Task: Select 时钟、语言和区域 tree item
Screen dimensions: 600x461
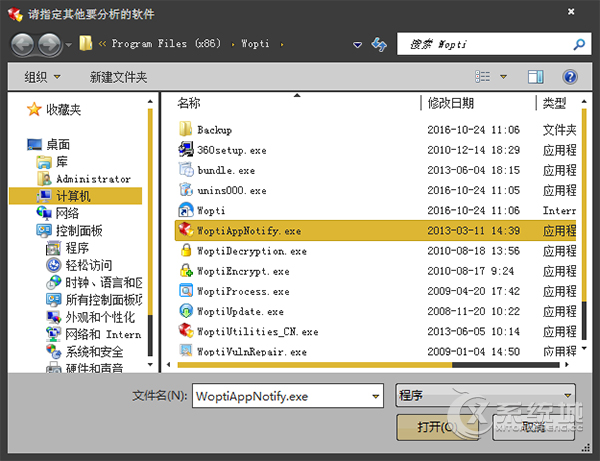Action: [x=104, y=282]
